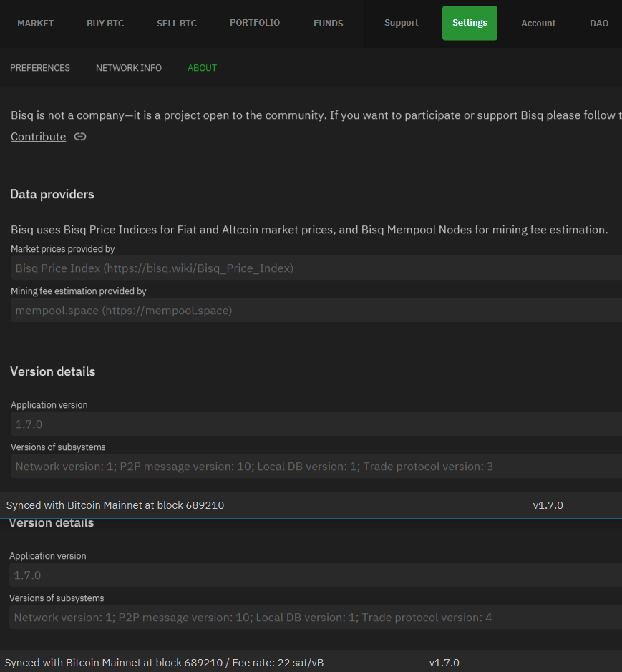Click the link icon beside Contribute
Viewport: 622px width, 672px height.
[x=80, y=136]
